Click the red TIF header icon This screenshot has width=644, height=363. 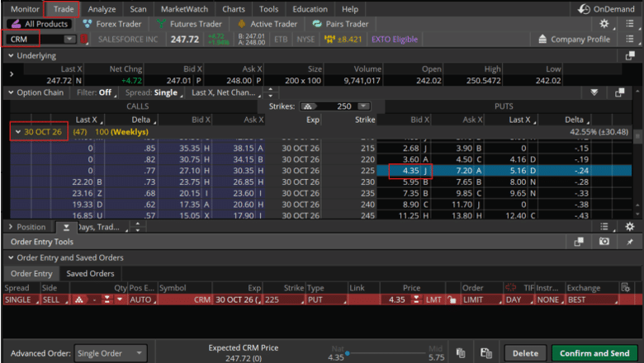[x=511, y=288]
